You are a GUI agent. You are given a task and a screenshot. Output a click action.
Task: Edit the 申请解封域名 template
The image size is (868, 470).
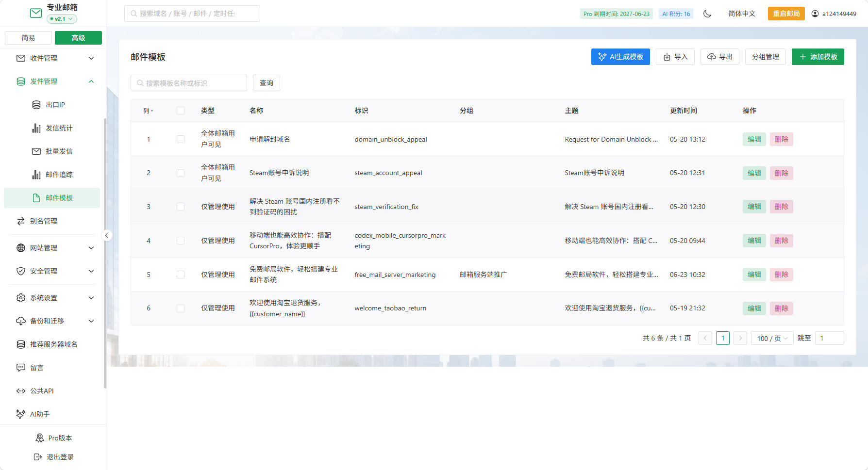(x=754, y=139)
